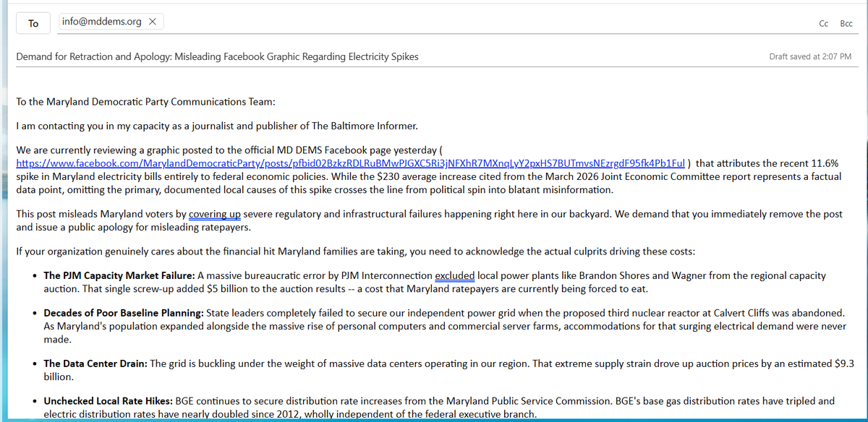Click the greeting line 'To the Maryland Democratic Party Communications Team:'
Image resolution: width=868 pixels, height=422 pixels.
point(145,102)
